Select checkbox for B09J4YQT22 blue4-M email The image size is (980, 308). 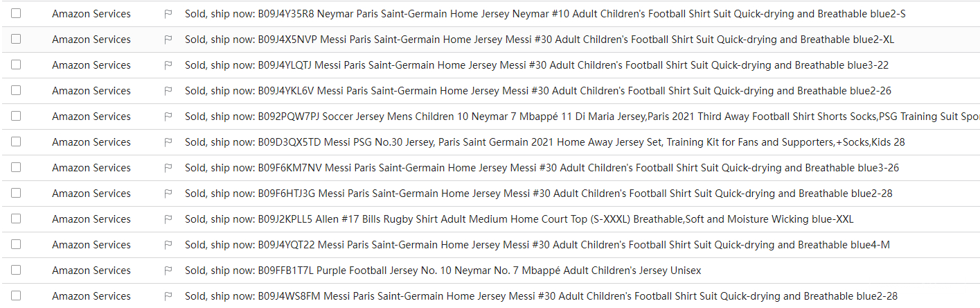(x=16, y=244)
